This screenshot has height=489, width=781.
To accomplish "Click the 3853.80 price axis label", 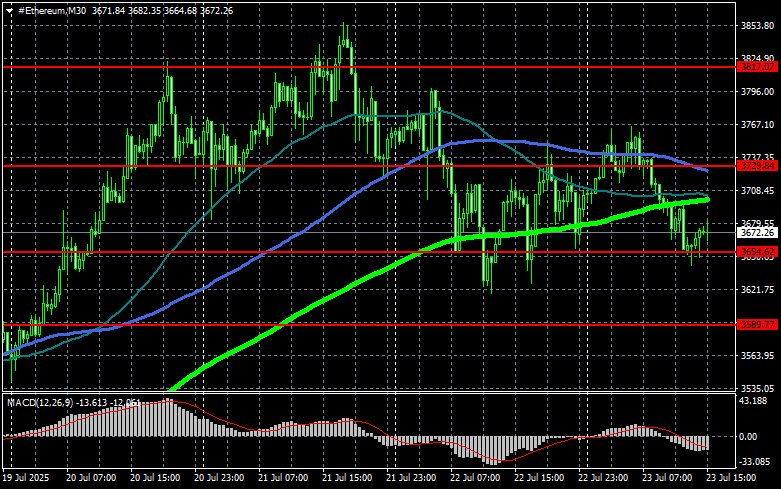I will pyautogui.click(x=757, y=25).
